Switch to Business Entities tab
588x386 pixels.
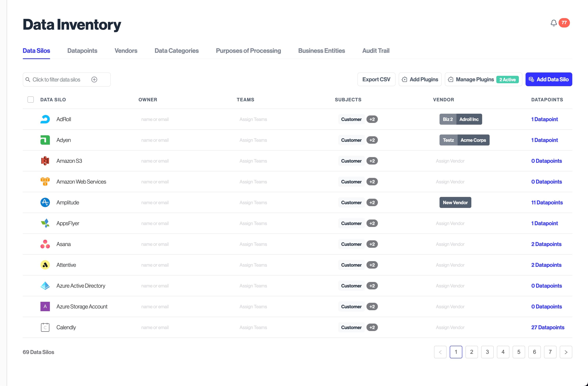coord(321,51)
